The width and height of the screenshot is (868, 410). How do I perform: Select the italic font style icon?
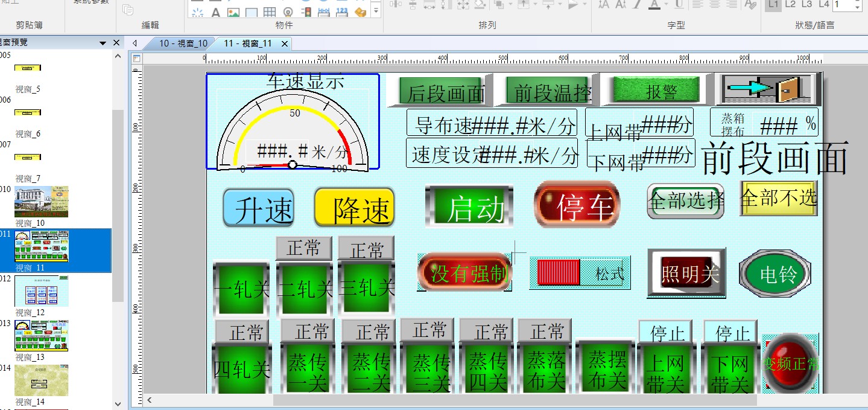point(636,5)
